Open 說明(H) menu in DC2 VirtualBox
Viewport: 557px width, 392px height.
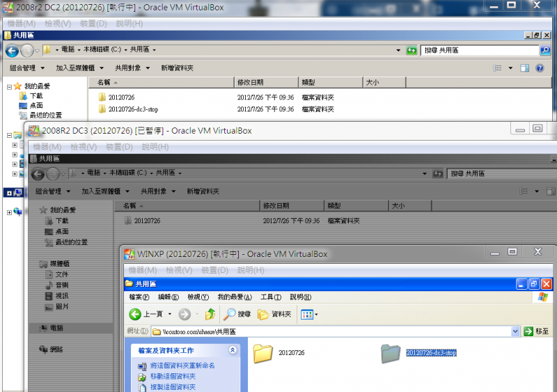point(130,24)
